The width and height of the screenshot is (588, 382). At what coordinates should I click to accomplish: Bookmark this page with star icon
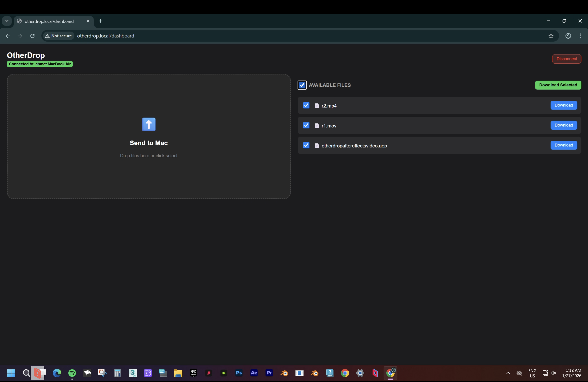pos(551,36)
